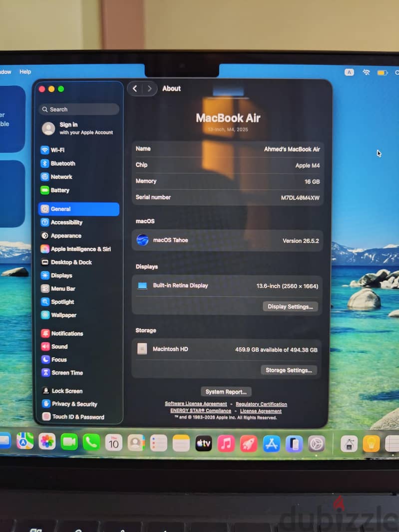Click the battery status icon in menu bar

(x=383, y=72)
